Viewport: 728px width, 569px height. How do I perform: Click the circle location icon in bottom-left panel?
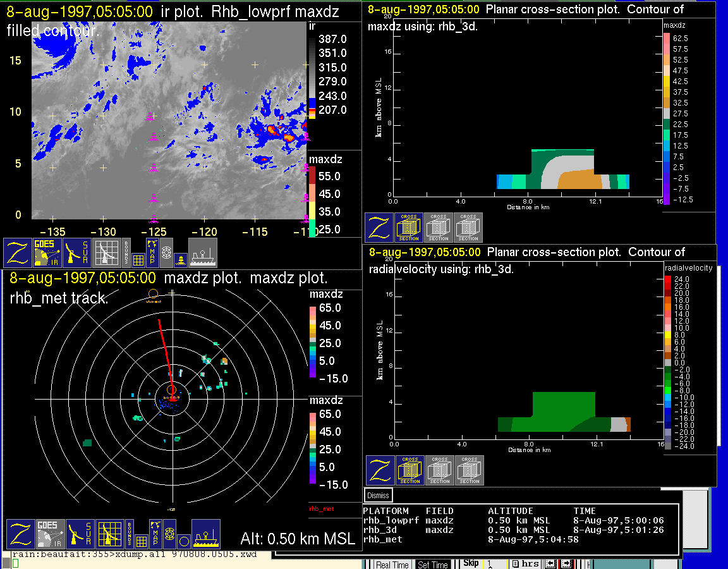coord(183,541)
